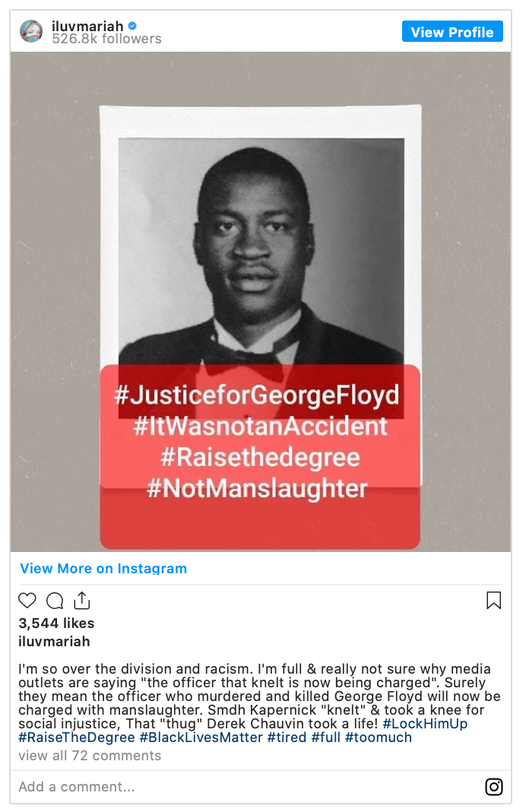Save post with bookmark icon
526x812 pixels.
coord(493,601)
